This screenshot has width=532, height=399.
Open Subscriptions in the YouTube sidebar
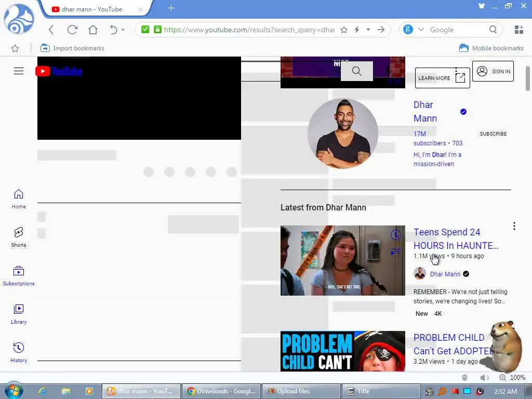pyautogui.click(x=19, y=276)
